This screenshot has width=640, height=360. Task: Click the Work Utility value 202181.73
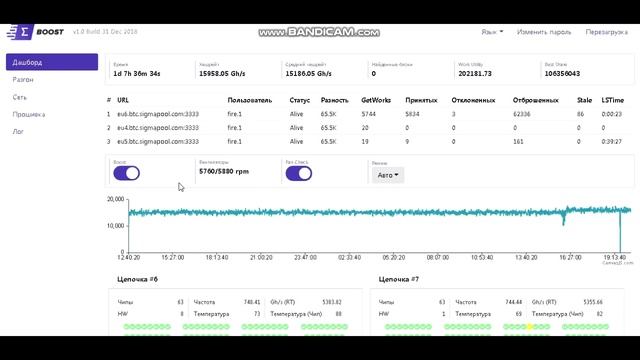(475, 73)
